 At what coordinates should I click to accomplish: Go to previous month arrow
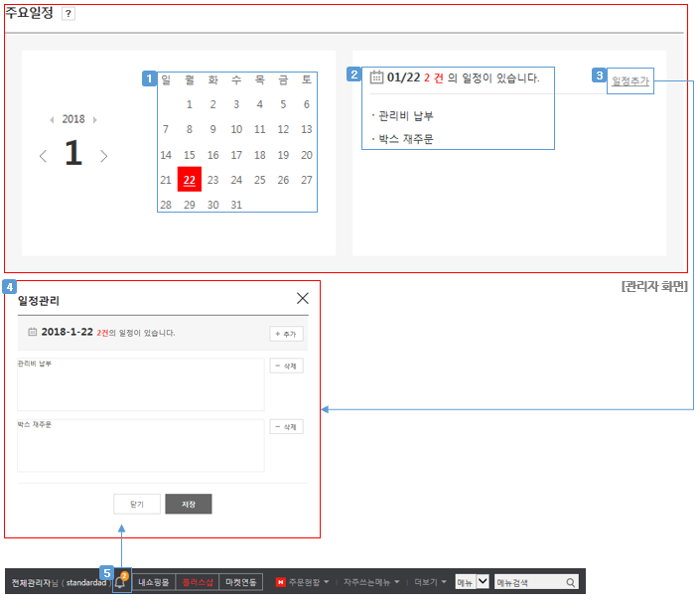(x=43, y=156)
